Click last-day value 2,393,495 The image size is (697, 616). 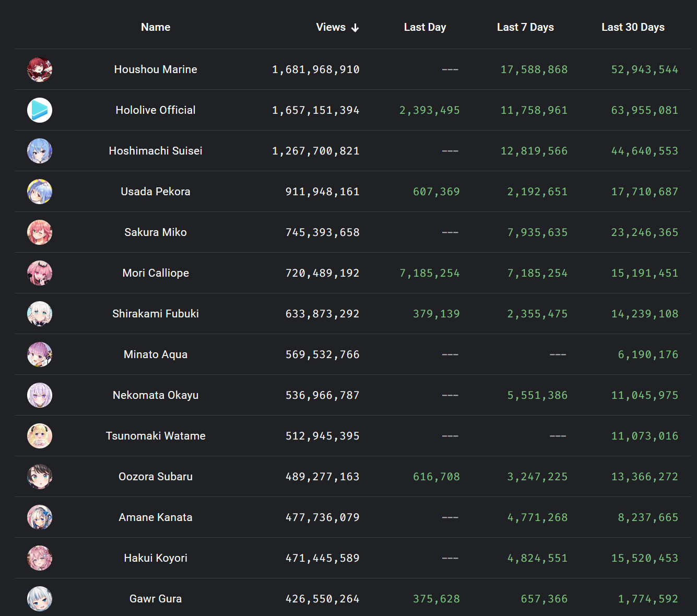click(x=430, y=110)
